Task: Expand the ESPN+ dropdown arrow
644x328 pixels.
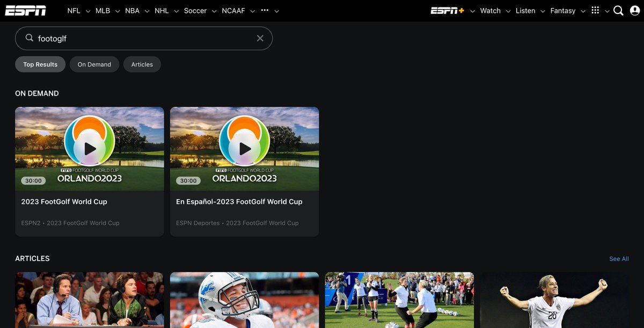Action: (x=472, y=11)
